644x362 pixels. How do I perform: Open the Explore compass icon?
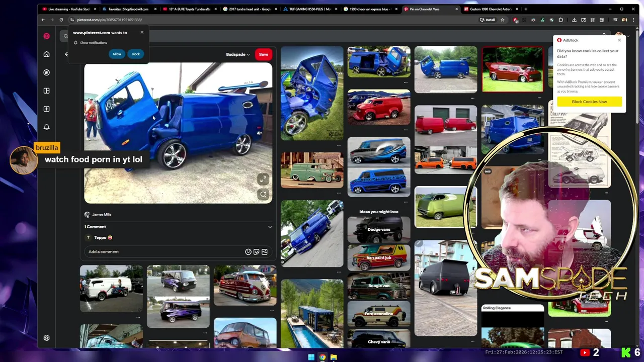click(46, 72)
